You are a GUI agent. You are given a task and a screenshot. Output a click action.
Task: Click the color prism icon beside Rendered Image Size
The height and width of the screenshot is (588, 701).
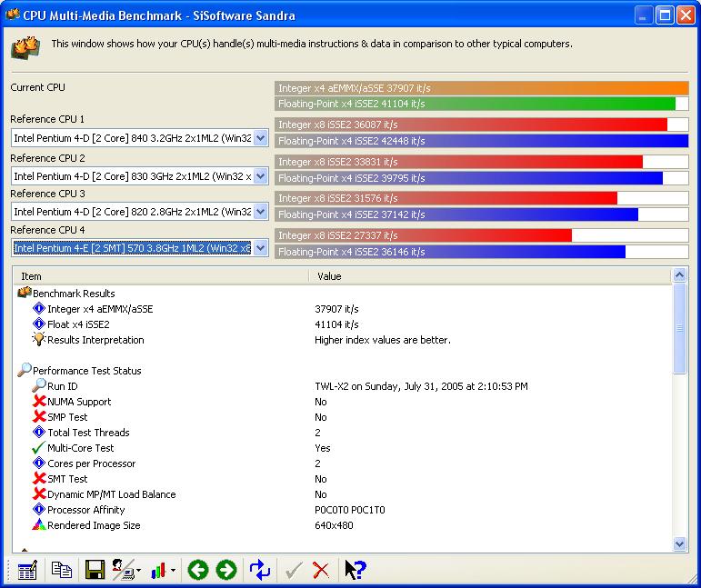(39, 524)
